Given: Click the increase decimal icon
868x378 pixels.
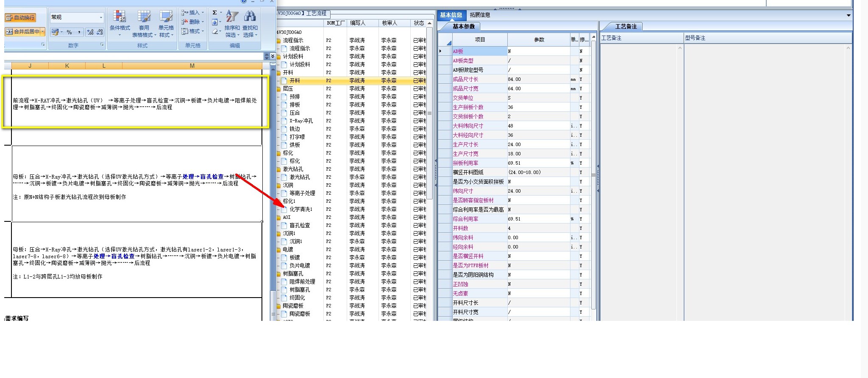Looking at the screenshot, I should 90,32.
